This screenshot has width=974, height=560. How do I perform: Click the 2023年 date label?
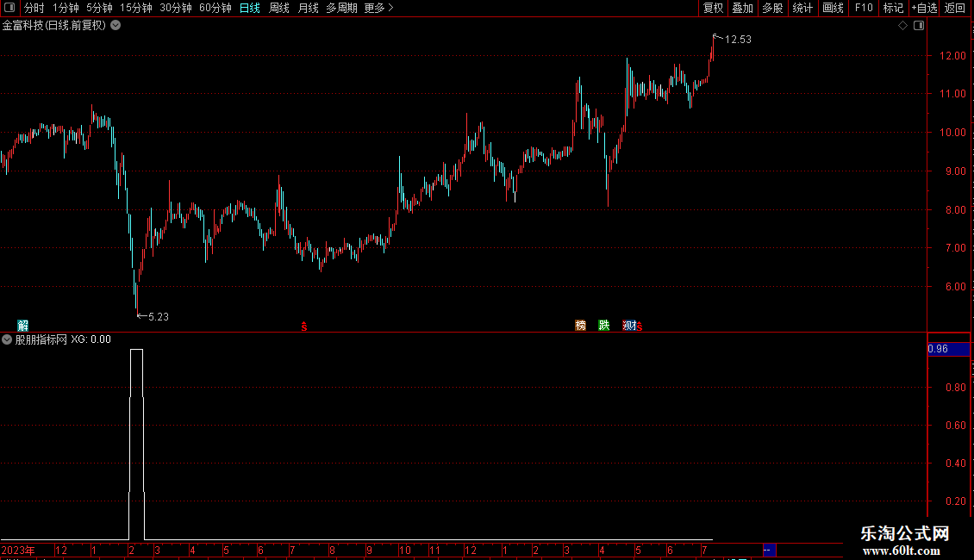(18, 550)
